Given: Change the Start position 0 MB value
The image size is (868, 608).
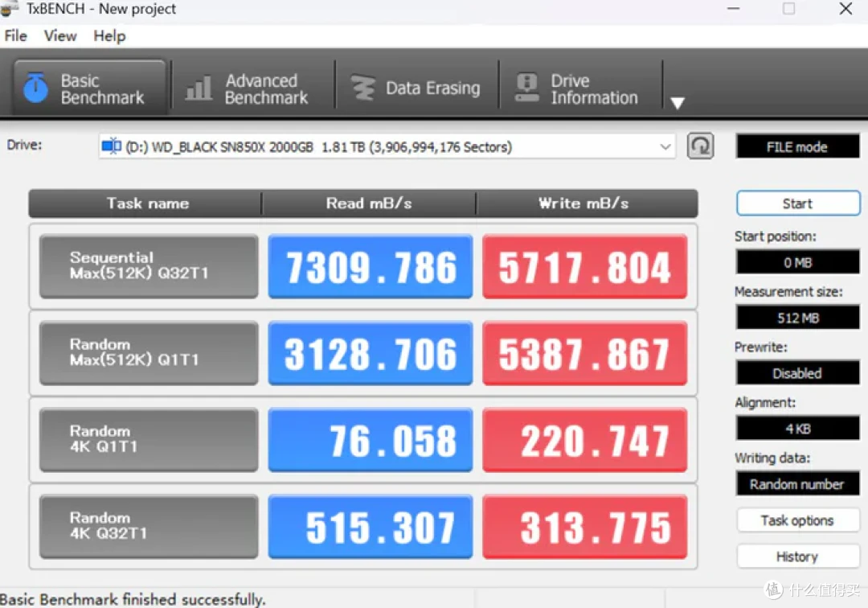Looking at the screenshot, I should pos(797,262).
